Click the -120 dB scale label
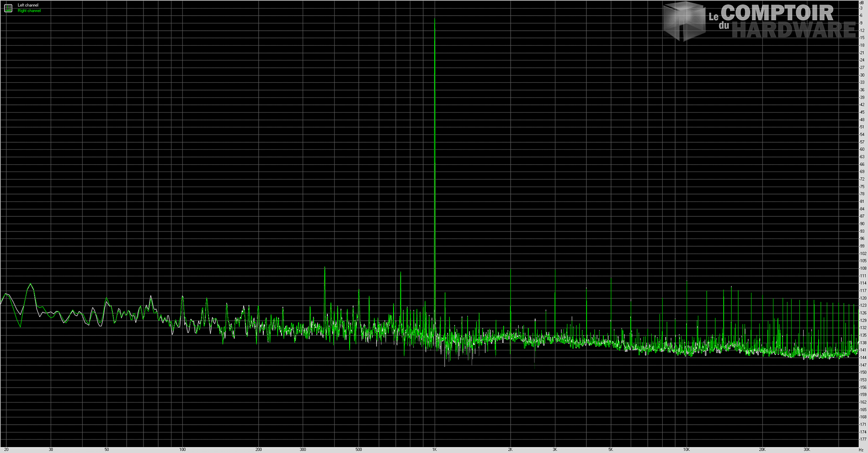Screen dimensions: 868x453 click(x=863, y=298)
